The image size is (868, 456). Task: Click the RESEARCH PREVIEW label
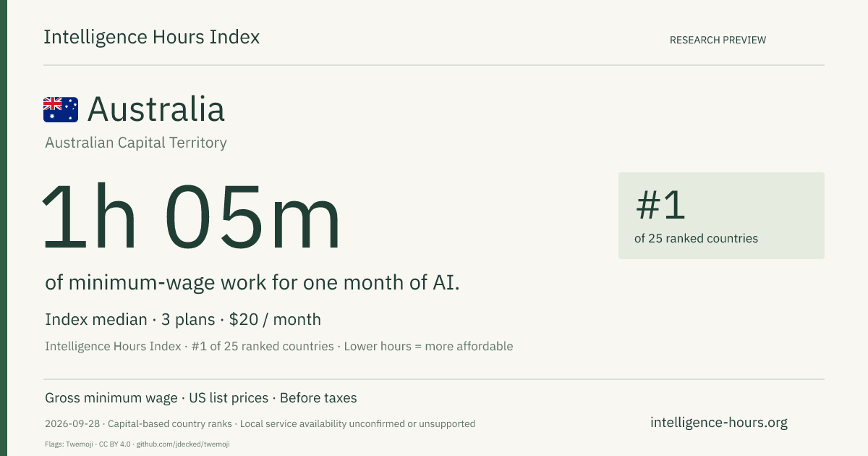(718, 40)
